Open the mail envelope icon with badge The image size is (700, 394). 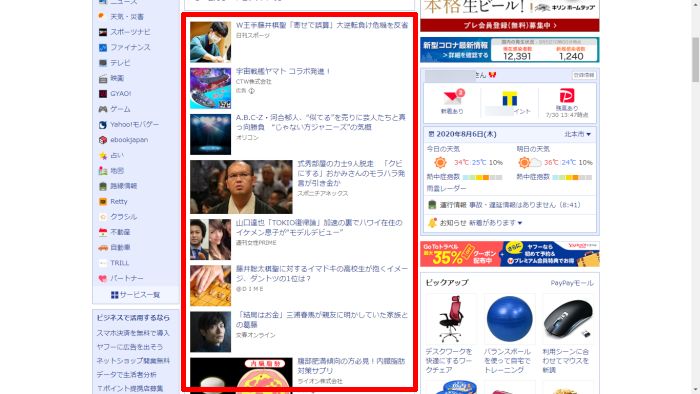(x=453, y=97)
